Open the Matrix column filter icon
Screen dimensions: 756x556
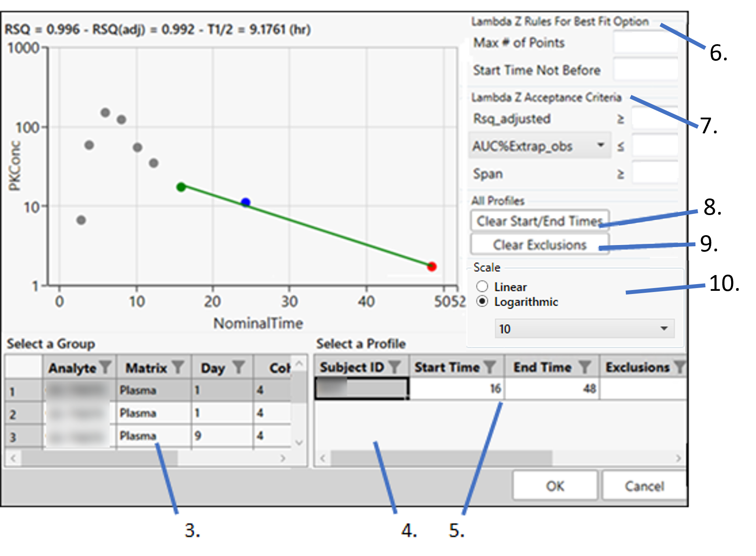178,367
